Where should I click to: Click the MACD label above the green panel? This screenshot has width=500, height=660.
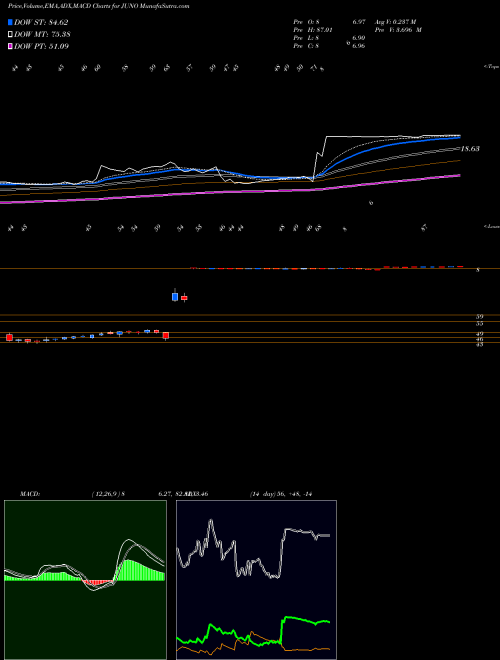coord(30,494)
